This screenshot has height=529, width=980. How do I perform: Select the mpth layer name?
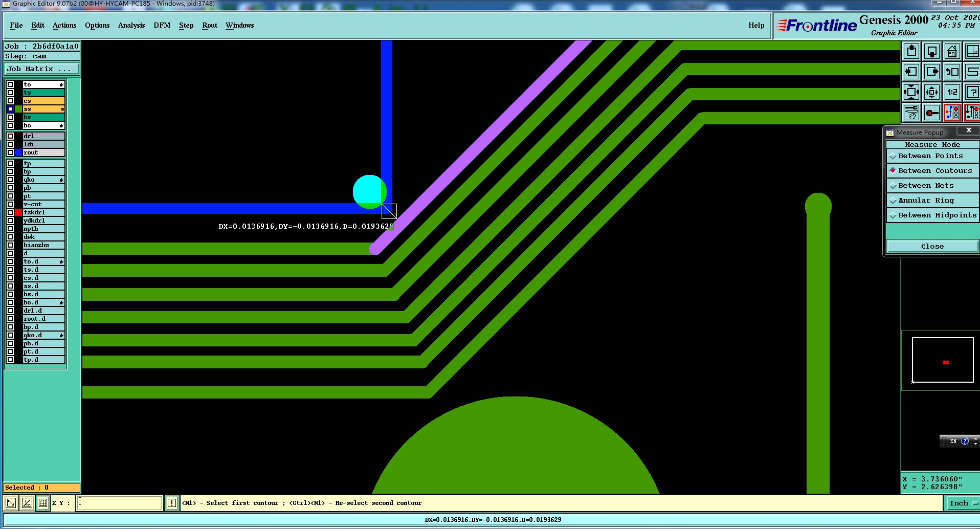43,229
